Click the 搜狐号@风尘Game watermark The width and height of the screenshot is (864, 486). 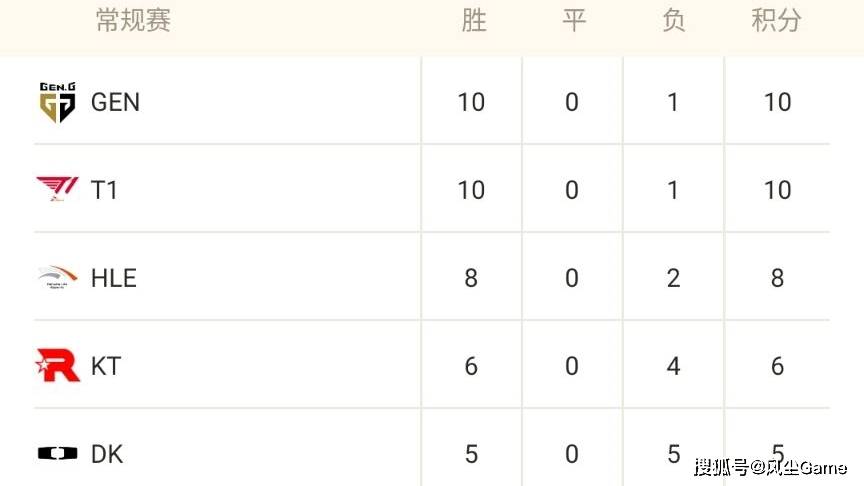769,467
